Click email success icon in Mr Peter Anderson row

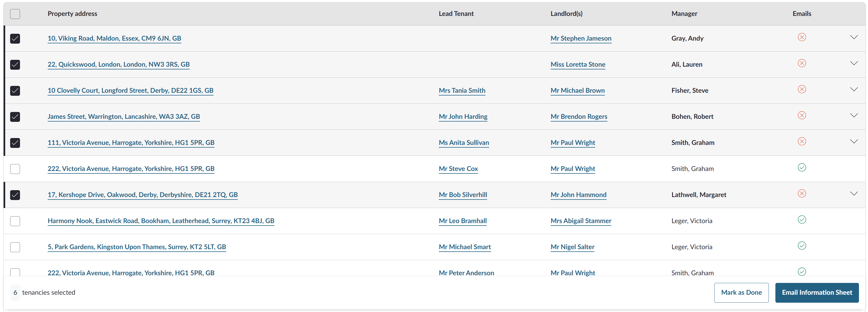point(802,271)
